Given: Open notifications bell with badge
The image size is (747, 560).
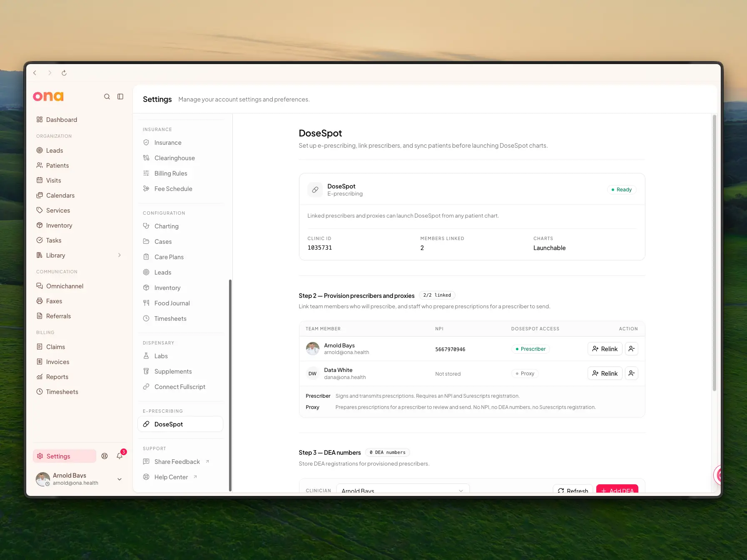Looking at the screenshot, I should pos(120,456).
